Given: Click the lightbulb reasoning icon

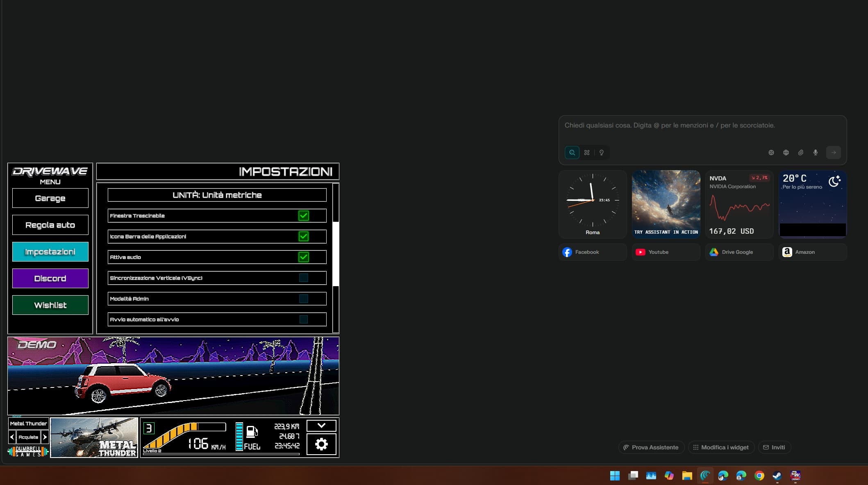Looking at the screenshot, I should pyautogui.click(x=602, y=153).
